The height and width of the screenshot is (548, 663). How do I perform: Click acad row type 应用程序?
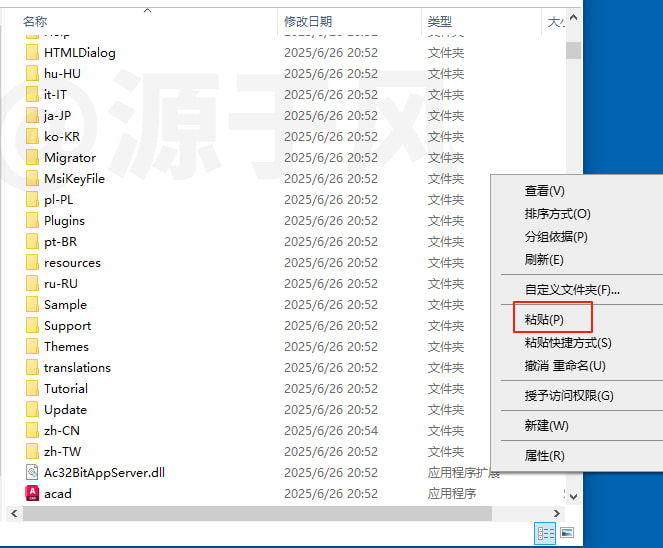(452, 494)
